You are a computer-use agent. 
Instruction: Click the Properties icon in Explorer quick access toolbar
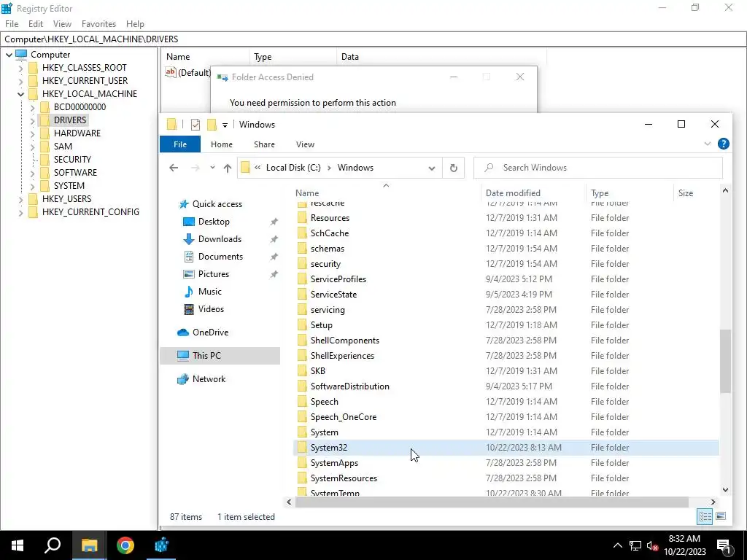pyautogui.click(x=196, y=125)
